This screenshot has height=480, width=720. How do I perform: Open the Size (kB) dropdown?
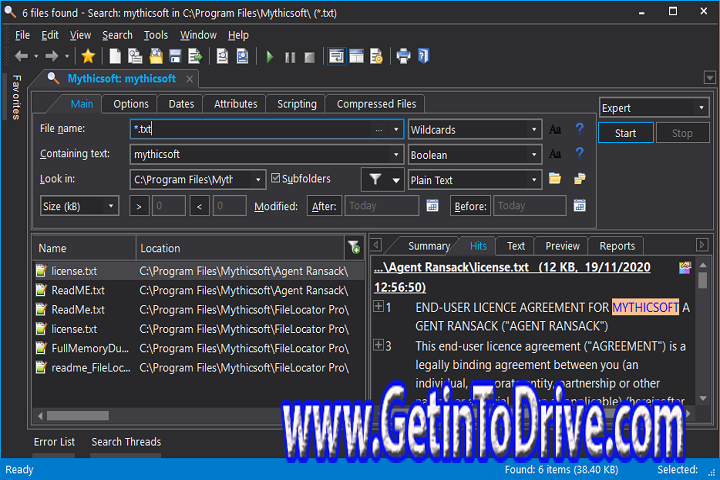coord(79,206)
